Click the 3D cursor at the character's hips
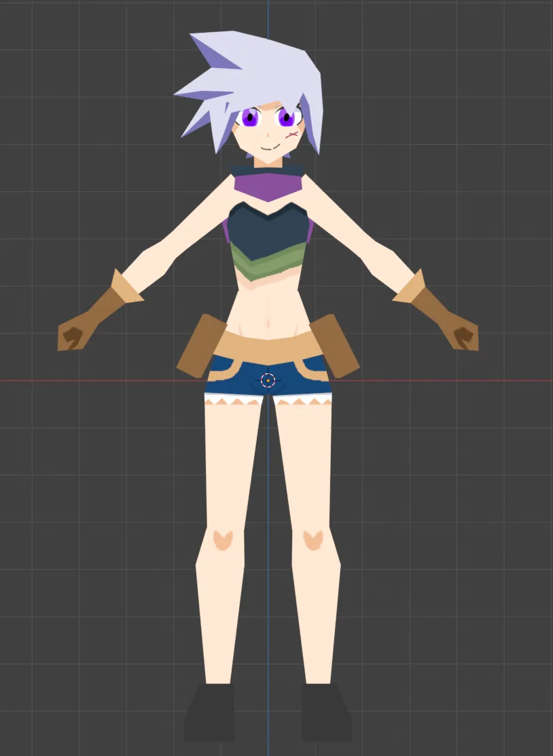This screenshot has width=553, height=756. coord(268,381)
